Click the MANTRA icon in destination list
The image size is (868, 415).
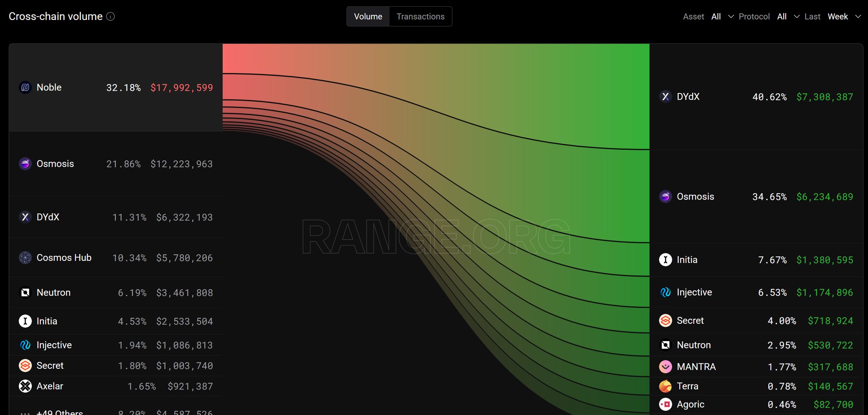click(x=665, y=367)
